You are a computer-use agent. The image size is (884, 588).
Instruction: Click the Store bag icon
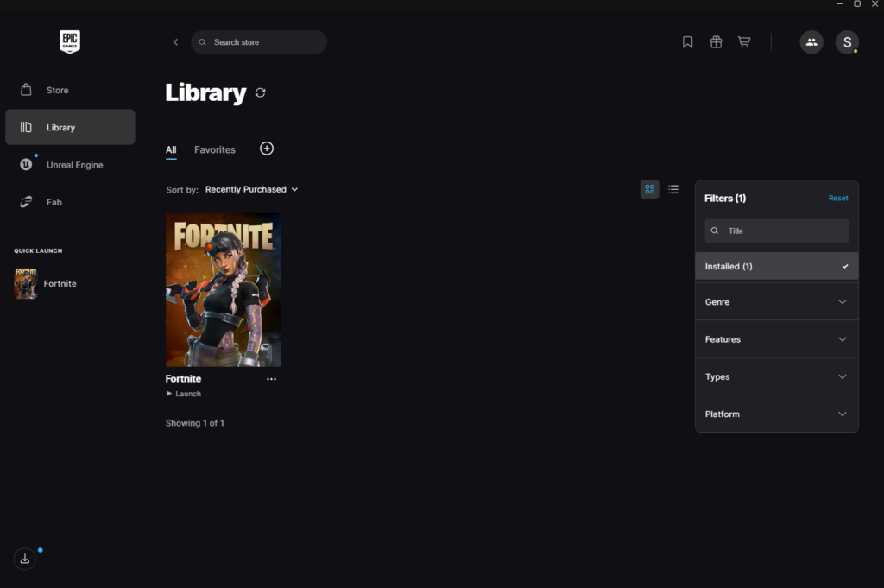(26, 90)
